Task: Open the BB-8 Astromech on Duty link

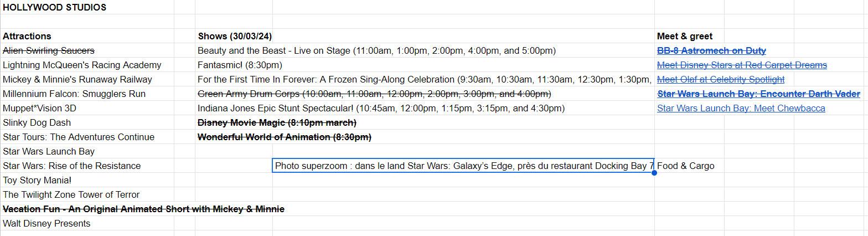Action: (711, 51)
